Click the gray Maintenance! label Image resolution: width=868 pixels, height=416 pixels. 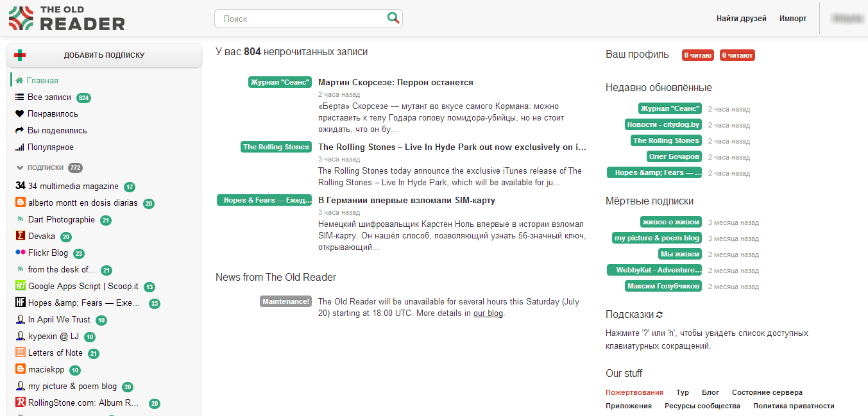285,301
